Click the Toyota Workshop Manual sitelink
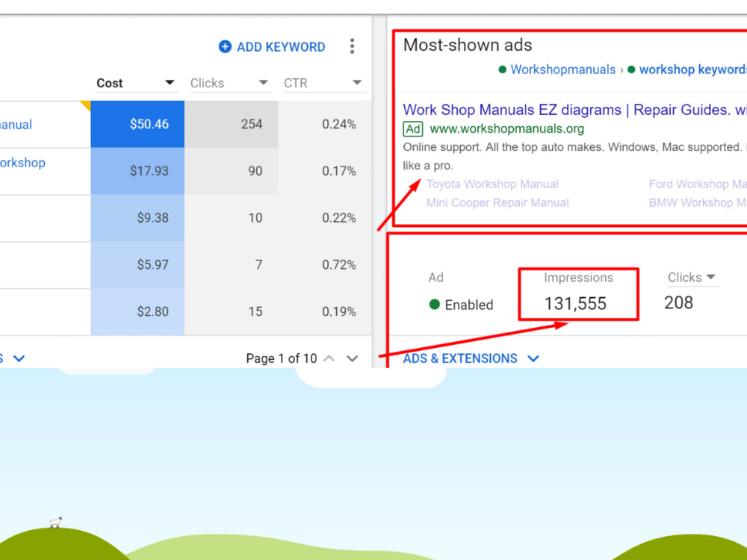The width and height of the screenshot is (747, 560). 492,184
